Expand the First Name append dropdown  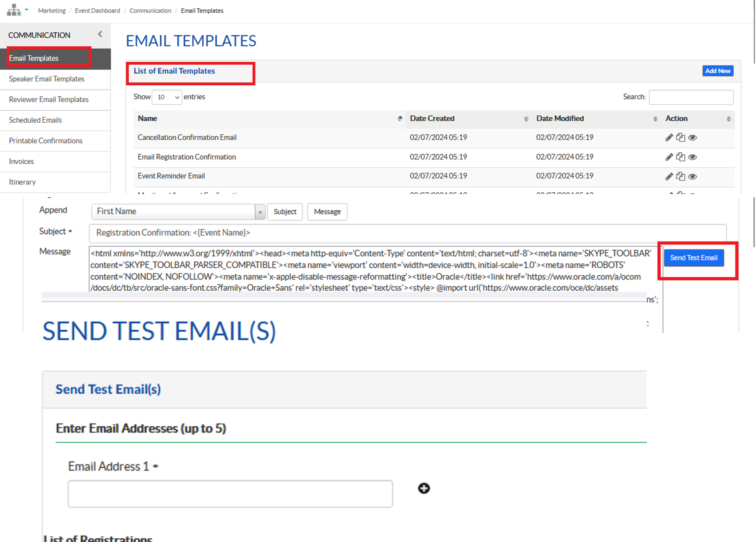[260, 212]
